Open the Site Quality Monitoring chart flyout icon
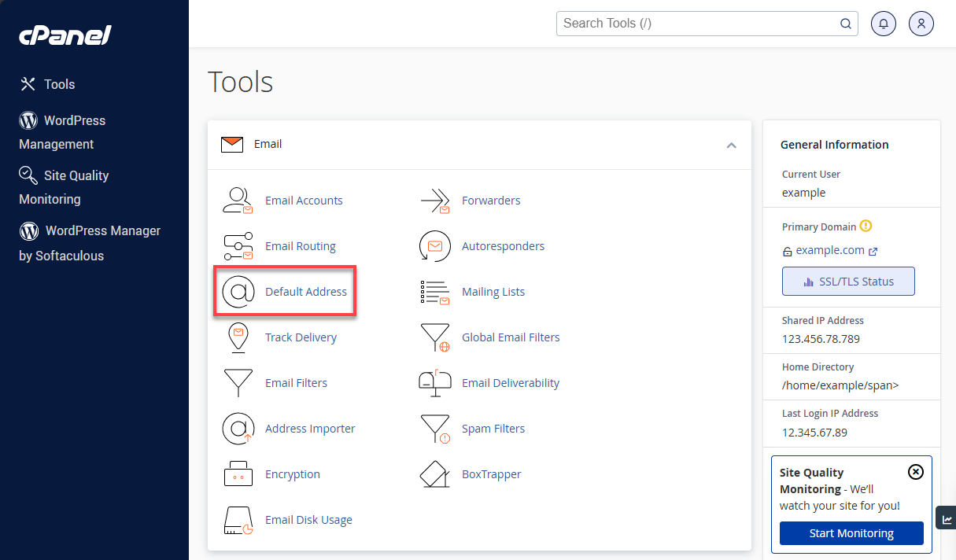The image size is (956, 560). [946, 517]
